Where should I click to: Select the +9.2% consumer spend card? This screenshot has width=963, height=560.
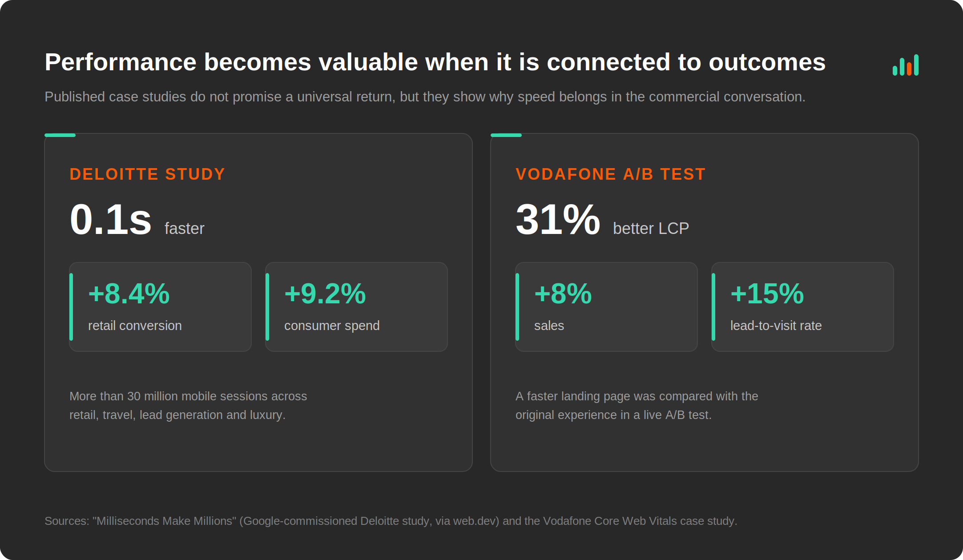point(356,307)
